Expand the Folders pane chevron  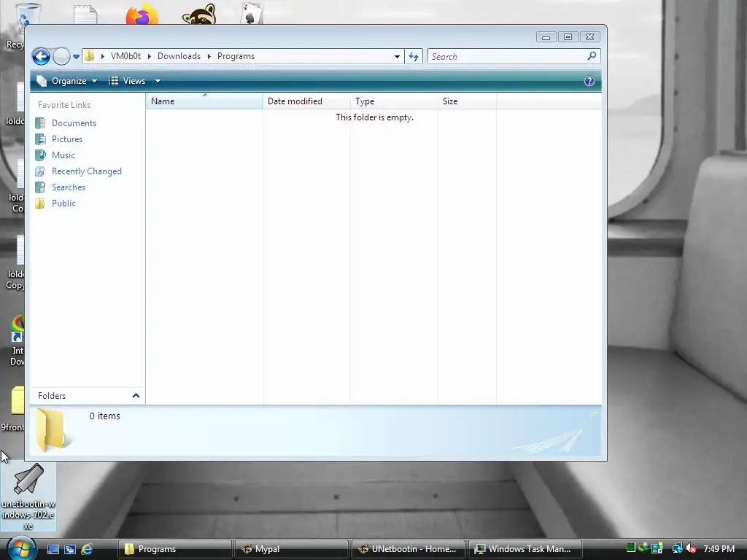pyautogui.click(x=136, y=396)
